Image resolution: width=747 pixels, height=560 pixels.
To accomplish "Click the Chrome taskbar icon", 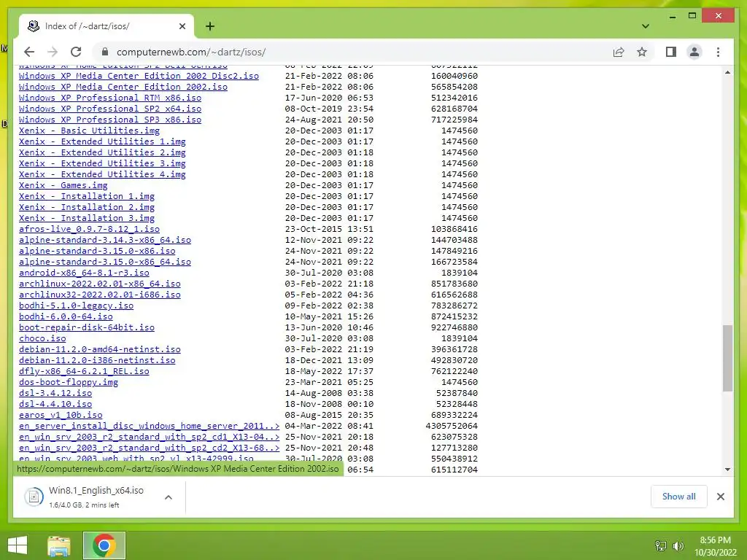I will pyautogui.click(x=104, y=545).
